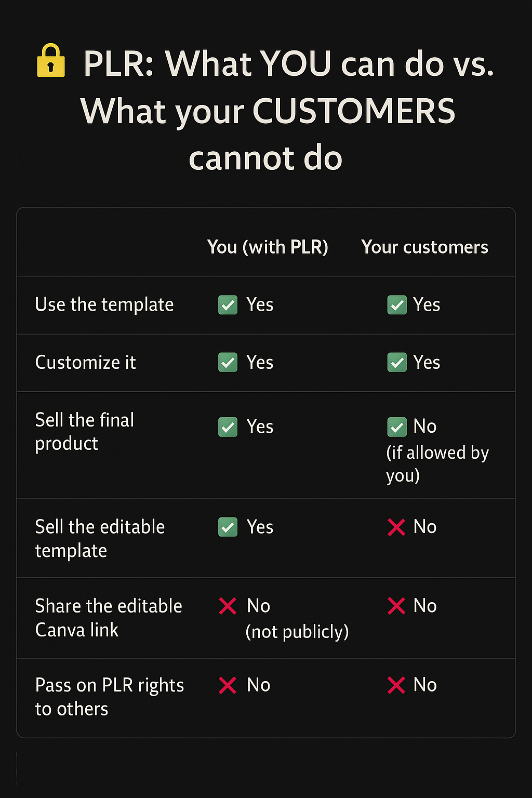Click You red X in Pass on PLR rights row
This screenshot has height=798, width=532.
228,685
